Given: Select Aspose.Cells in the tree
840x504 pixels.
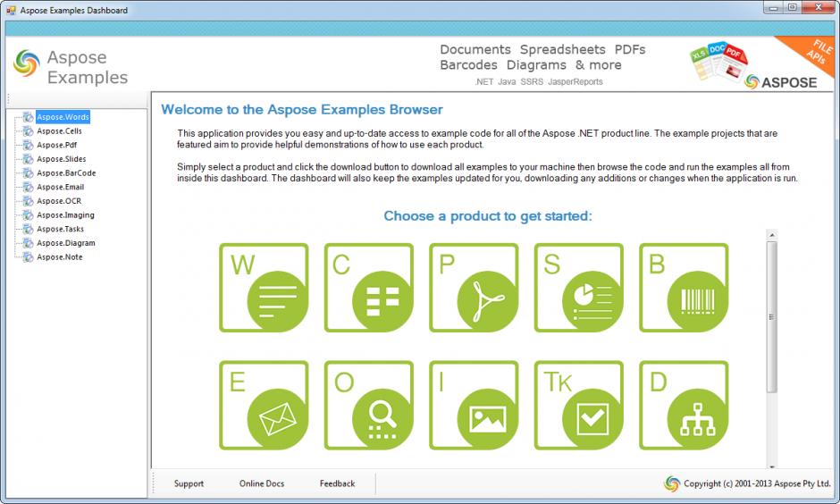Looking at the screenshot, I should (60, 130).
